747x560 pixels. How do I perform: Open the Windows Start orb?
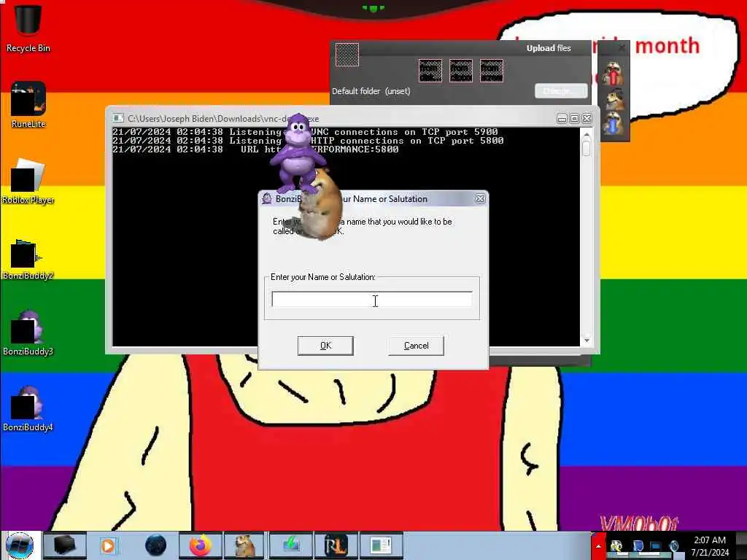click(x=20, y=545)
